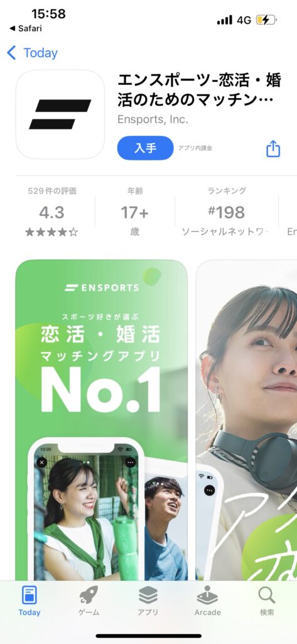Open the second screenshot with headphones woman
This screenshot has height=644, width=297.
(247, 419)
